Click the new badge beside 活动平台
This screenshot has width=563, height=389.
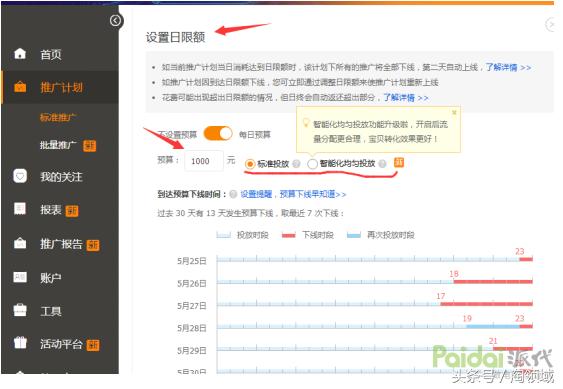pyautogui.click(x=93, y=345)
